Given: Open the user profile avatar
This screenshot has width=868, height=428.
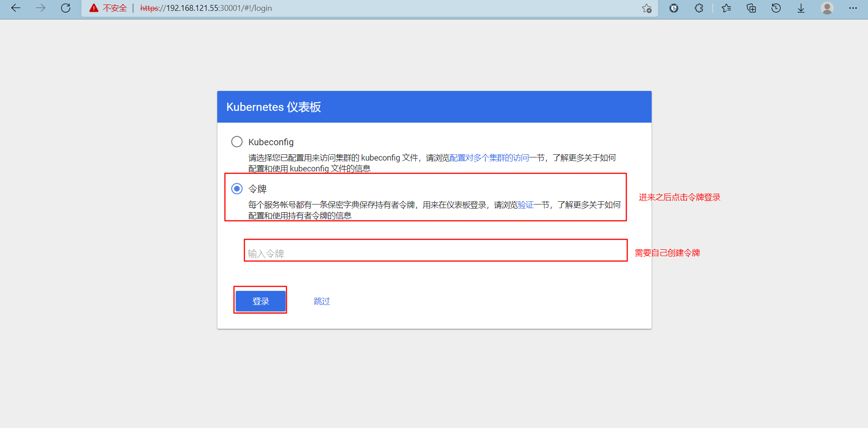Looking at the screenshot, I should click(x=827, y=8).
